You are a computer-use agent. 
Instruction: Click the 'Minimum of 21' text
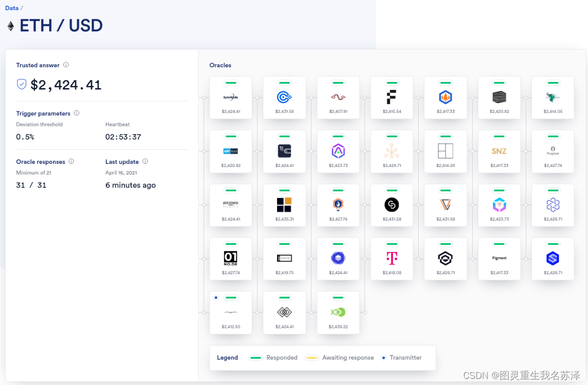pos(33,173)
